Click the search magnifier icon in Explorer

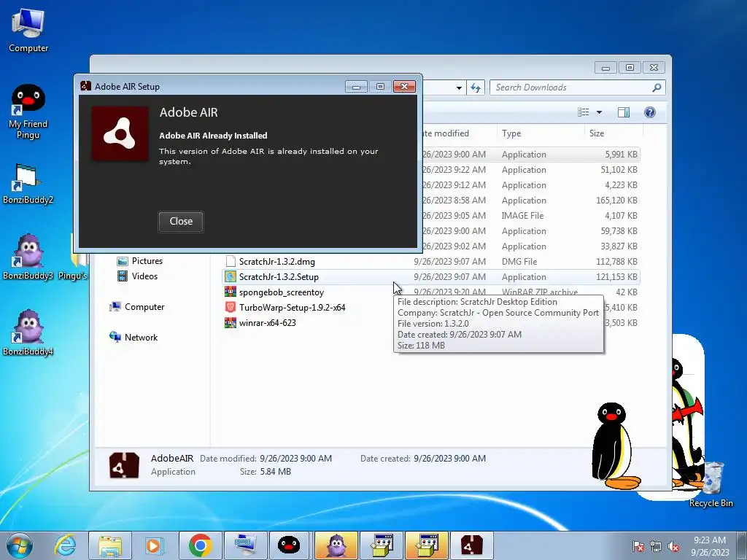point(657,87)
